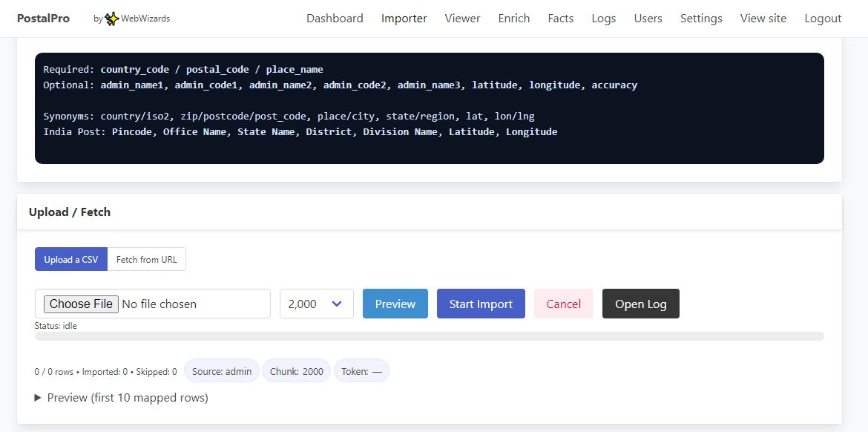Screen dimensions: 868x432
Task: Open the 2,000 chunk size dropdown
Action: (316, 304)
